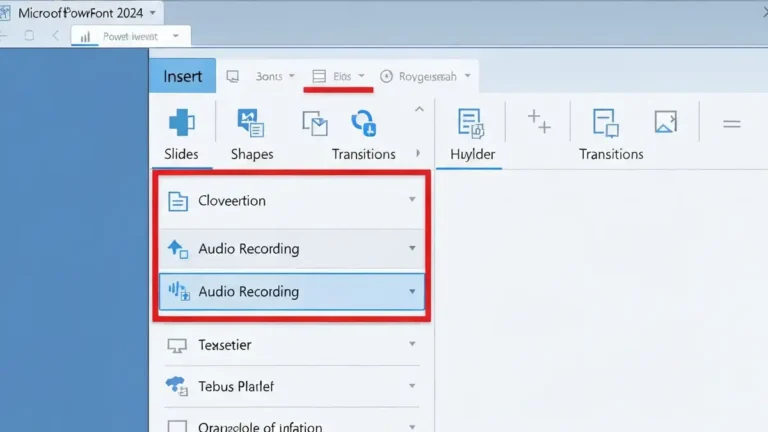This screenshot has height=432, width=768.
Task: Expand the Texsetier dropdown arrow
Action: 412,344
